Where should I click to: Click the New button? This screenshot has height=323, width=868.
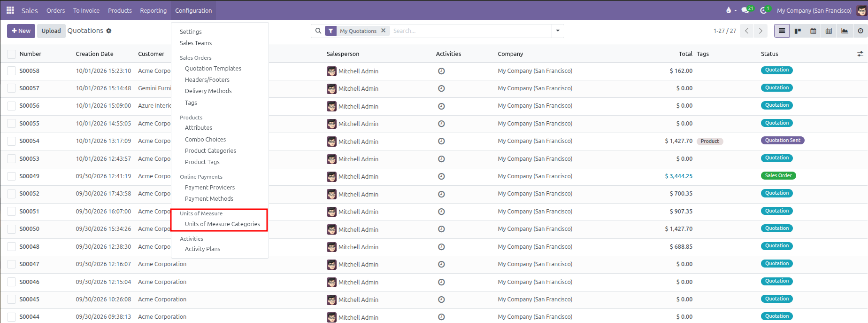pos(21,31)
